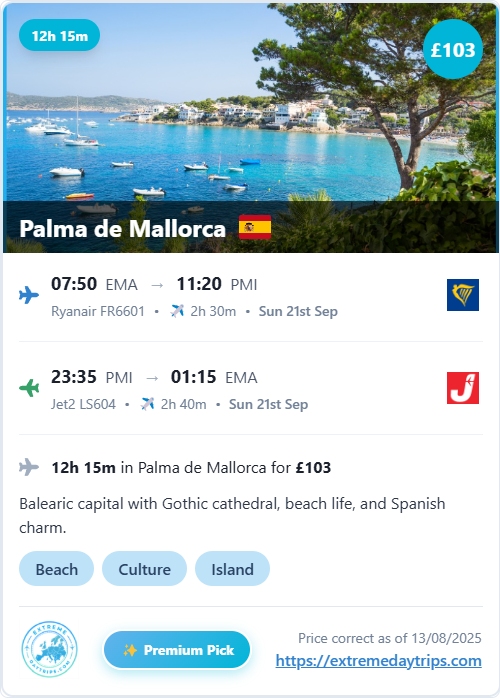
Task: Click the £103 price badge
Action: (453, 49)
